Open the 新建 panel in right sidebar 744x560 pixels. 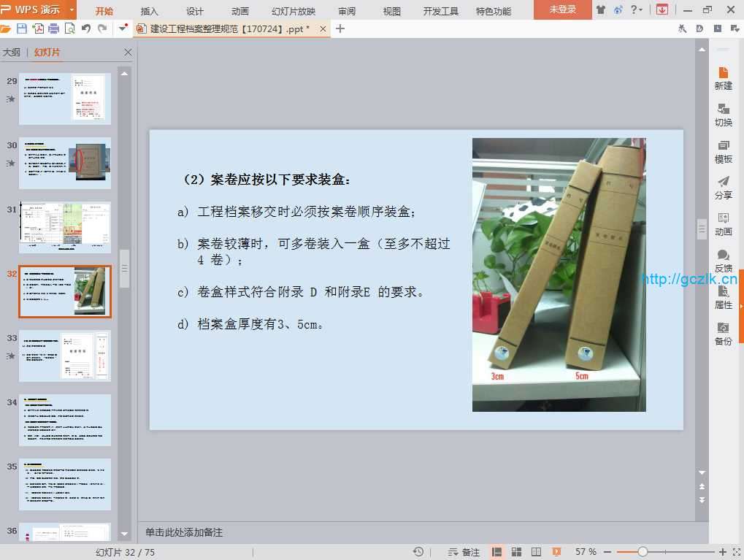coord(723,78)
